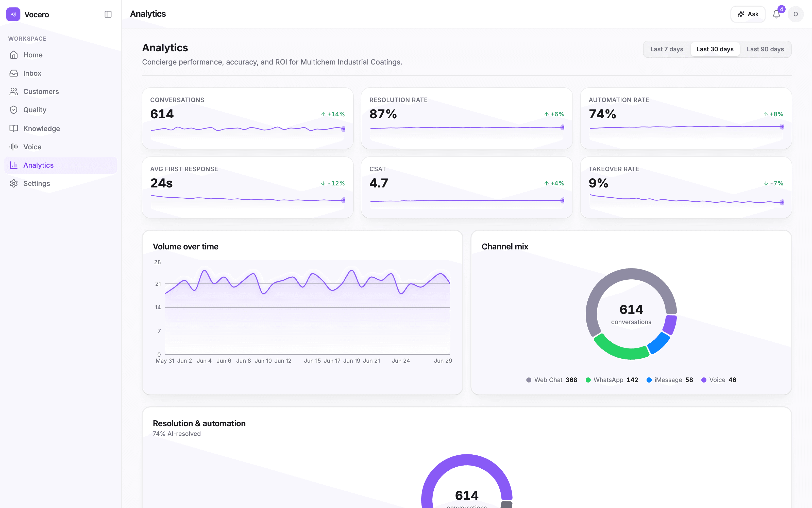812x508 pixels.
Task: Click the -12% first response trend
Action: point(332,183)
